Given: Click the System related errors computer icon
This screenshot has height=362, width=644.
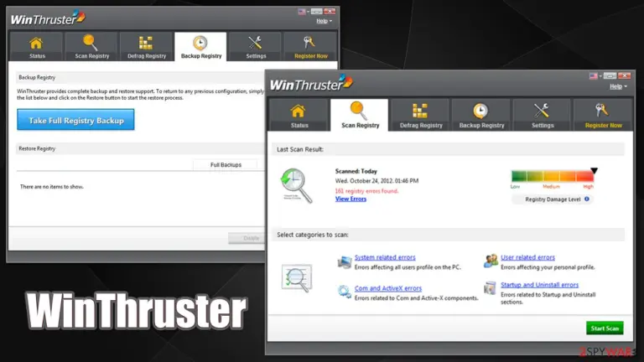Looking at the screenshot, I should (344, 261).
